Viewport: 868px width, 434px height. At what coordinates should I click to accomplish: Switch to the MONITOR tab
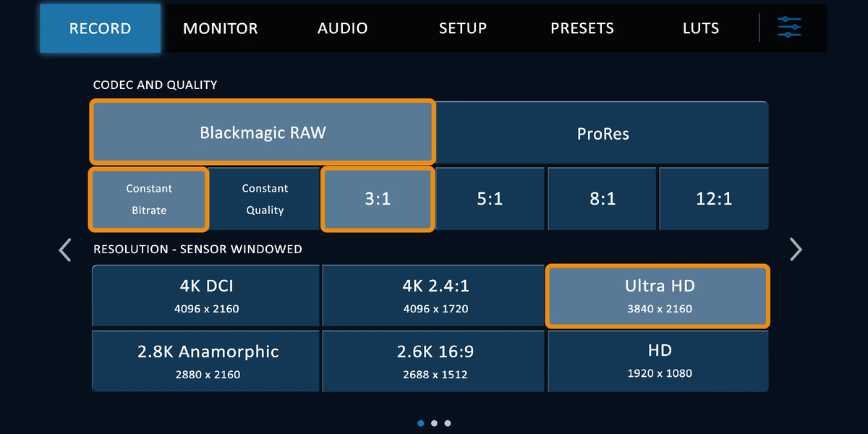point(221,28)
